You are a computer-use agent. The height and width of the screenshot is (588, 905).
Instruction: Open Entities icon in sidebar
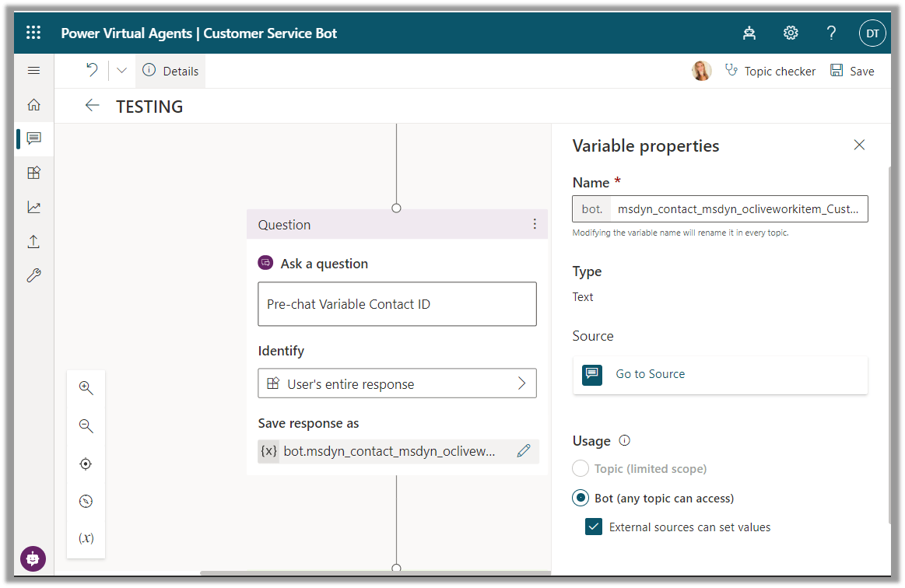point(34,173)
